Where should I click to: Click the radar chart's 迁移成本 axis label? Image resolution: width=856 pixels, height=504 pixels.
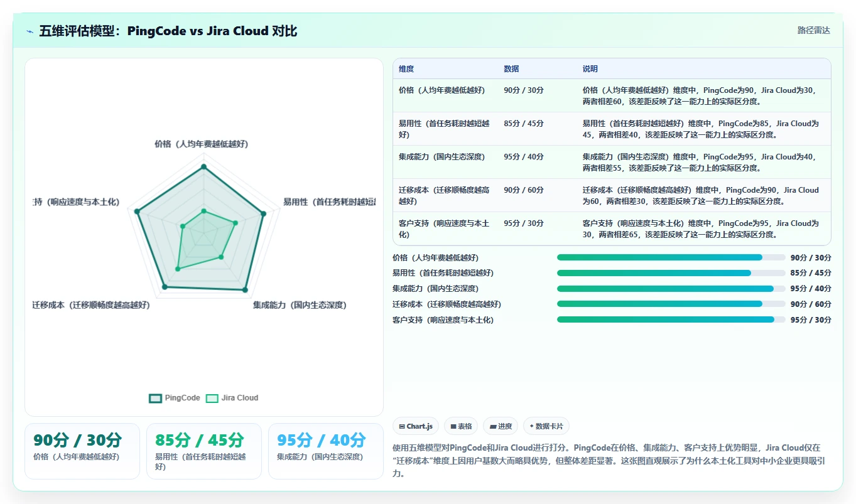91,305
